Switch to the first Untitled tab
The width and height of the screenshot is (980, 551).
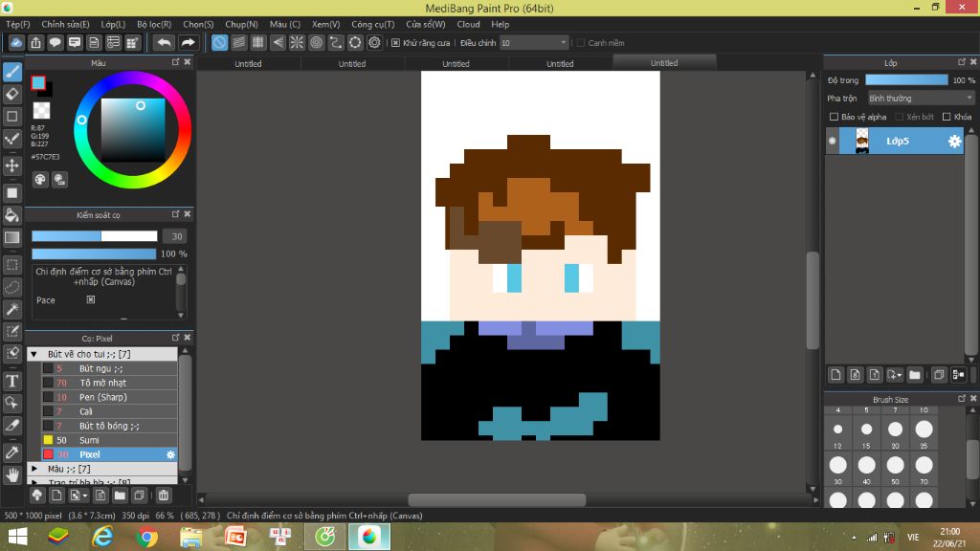click(248, 64)
